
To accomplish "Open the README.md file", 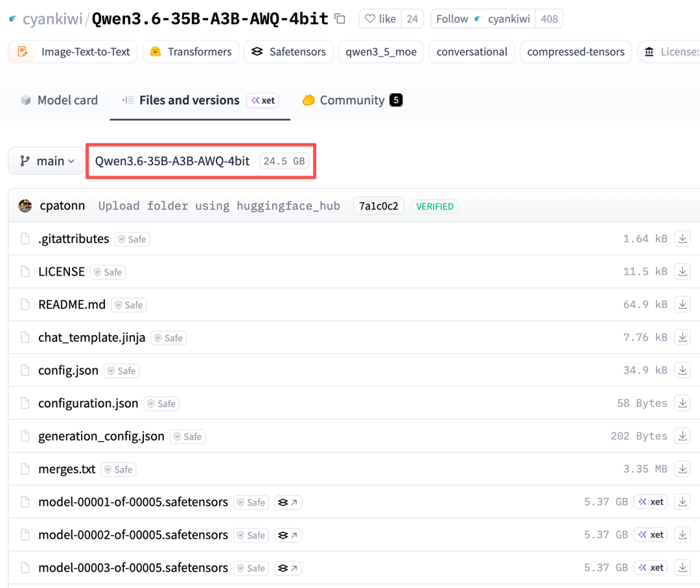I will [72, 305].
